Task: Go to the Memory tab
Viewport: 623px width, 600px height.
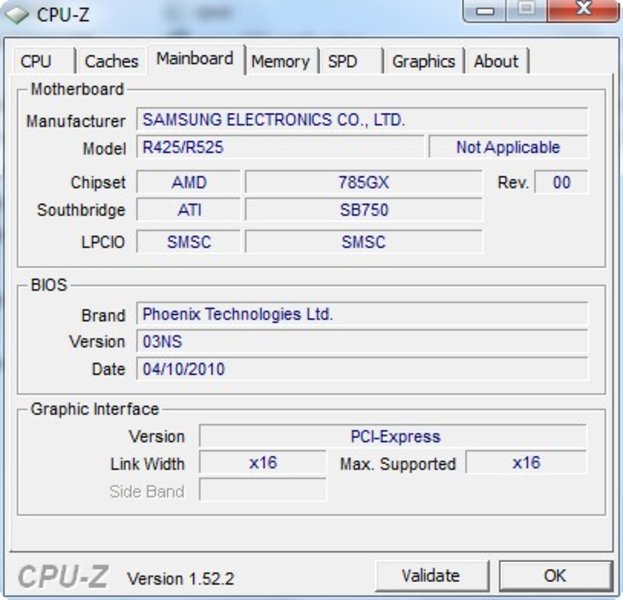Action: (281, 61)
